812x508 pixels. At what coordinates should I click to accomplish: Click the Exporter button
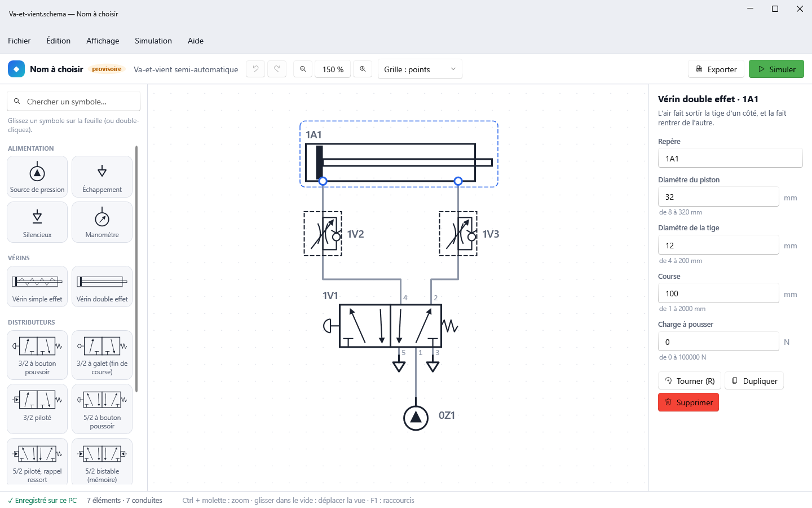click(x=716, y=69)
